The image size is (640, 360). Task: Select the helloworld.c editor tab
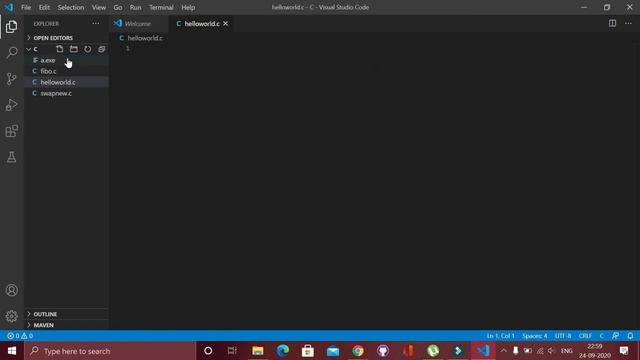(202, 24)
